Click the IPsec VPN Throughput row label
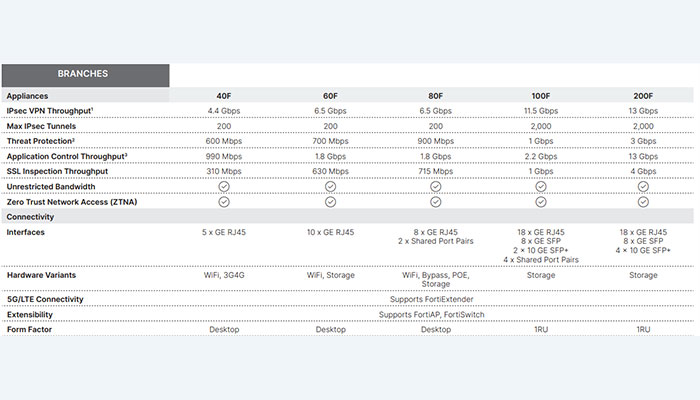 coord(51,111)
